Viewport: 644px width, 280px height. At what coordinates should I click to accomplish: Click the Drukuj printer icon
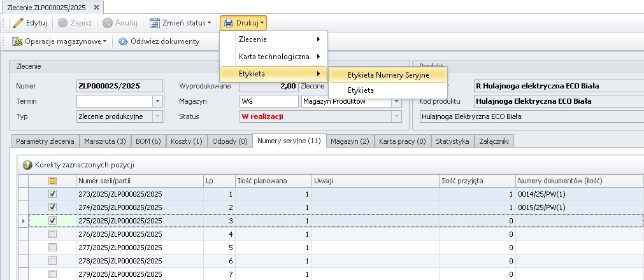(229, 23)
